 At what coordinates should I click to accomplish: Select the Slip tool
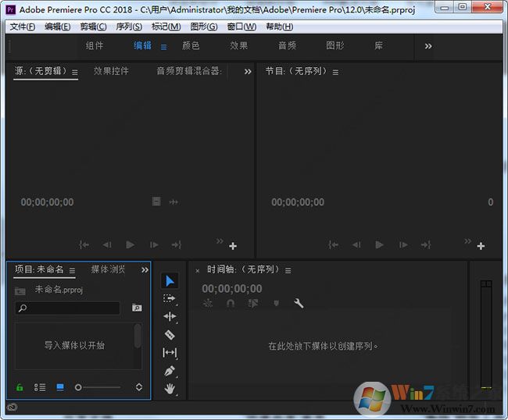coord(170,353)
